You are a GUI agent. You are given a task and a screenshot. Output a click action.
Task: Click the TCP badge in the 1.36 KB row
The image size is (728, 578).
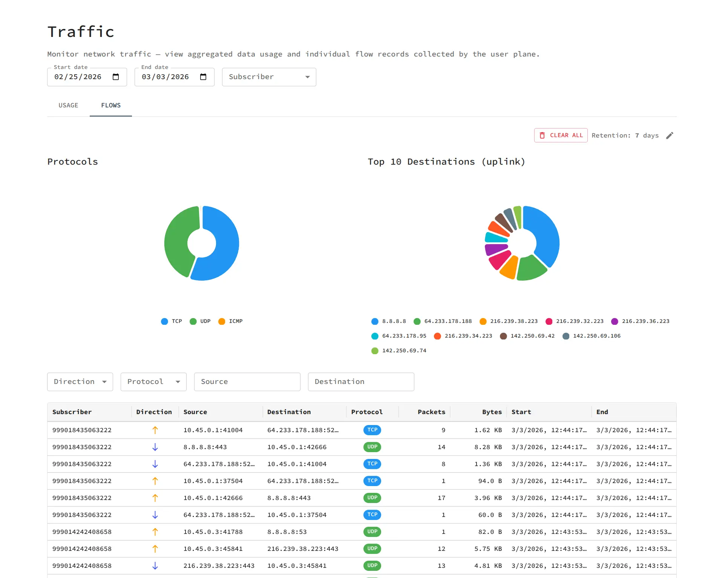[372, 464]
